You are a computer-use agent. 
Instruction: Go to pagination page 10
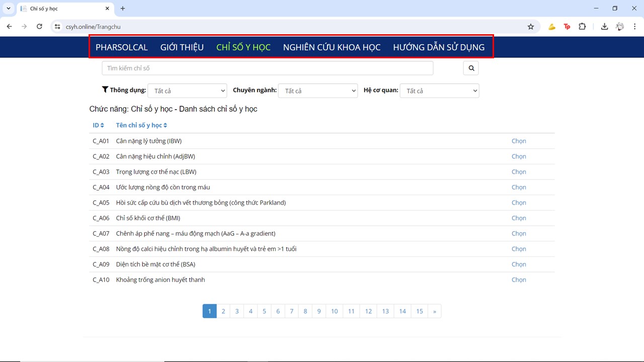334,311
